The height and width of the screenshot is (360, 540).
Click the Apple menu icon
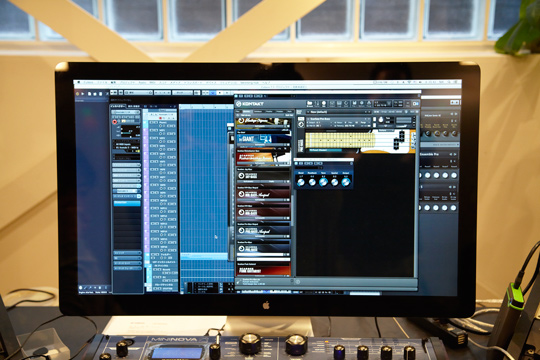point(79,82)
